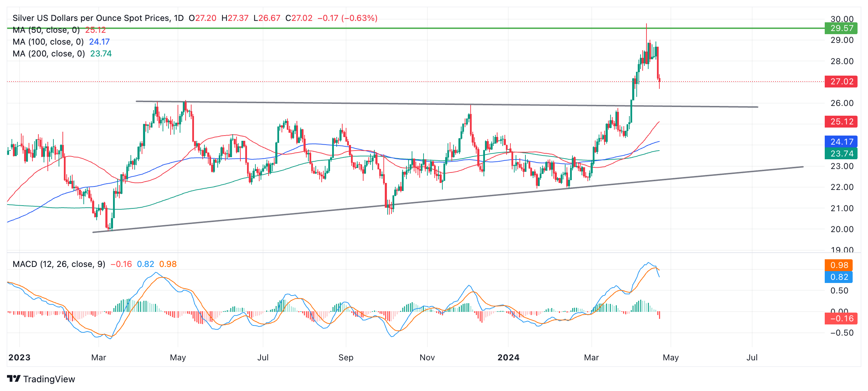Screen dimensions: 868x391
Task: Click the TradingView brand text link
Action: click(49, 379)
